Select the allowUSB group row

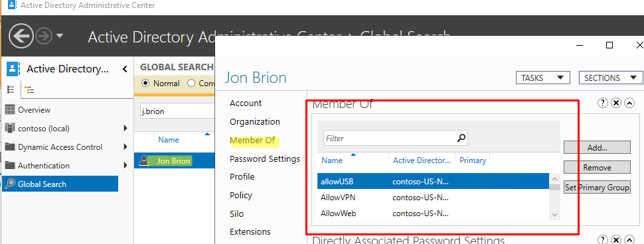coord(434,181)
